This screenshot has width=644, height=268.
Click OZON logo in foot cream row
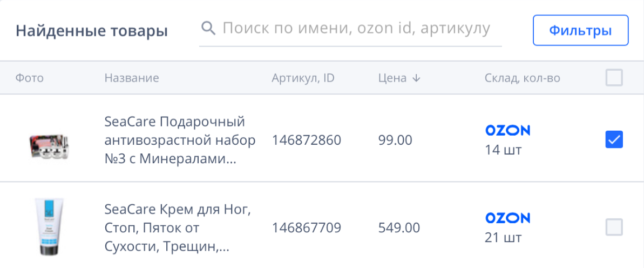point(507,218)
